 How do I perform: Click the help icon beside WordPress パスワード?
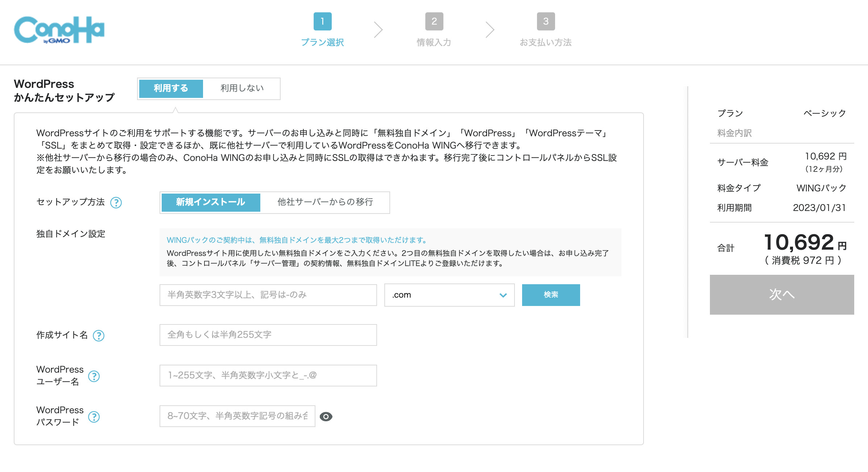94,417
